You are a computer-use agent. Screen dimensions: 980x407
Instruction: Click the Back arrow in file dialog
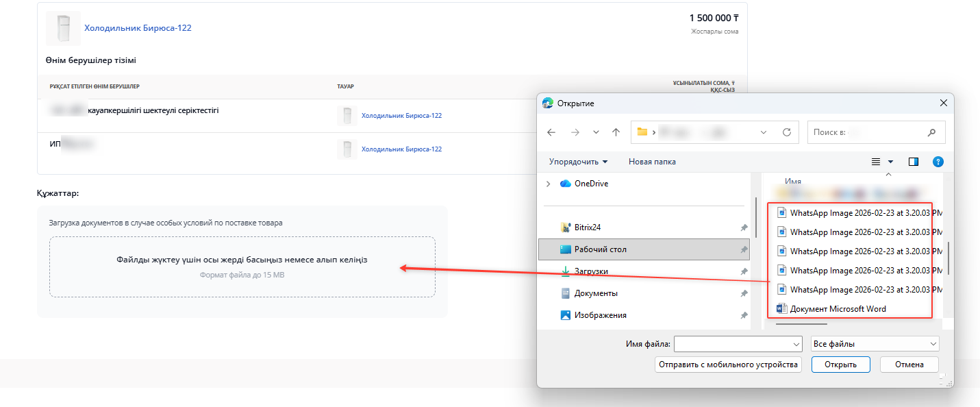tap(551, 132)
